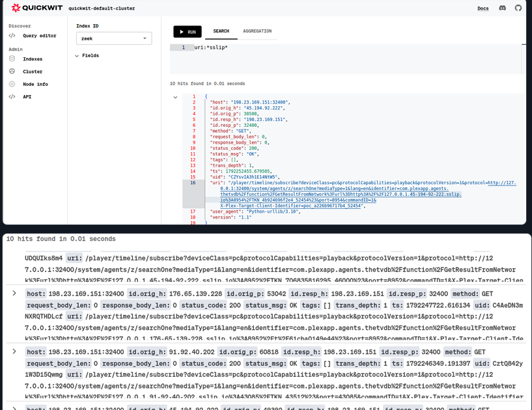
Task: Click the Cluster icon
Action: pyautogui.click(x=12, y=71)
